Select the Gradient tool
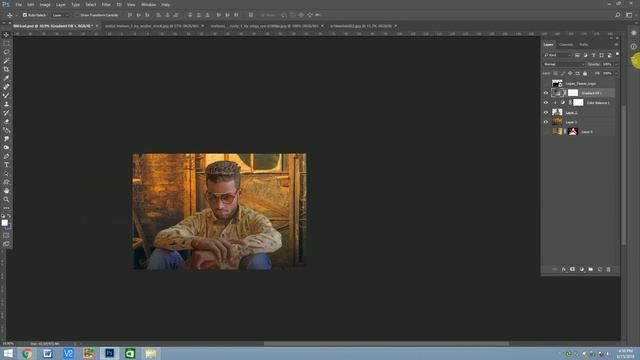 (6, 130)
